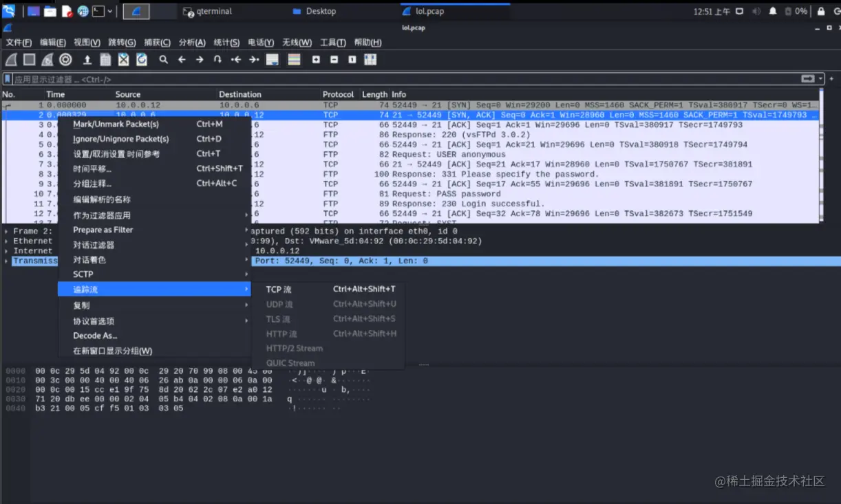Choose TCP 流 from follow stream submenu
The height and width of the screenshot is (504, 841).
[328, 289]
